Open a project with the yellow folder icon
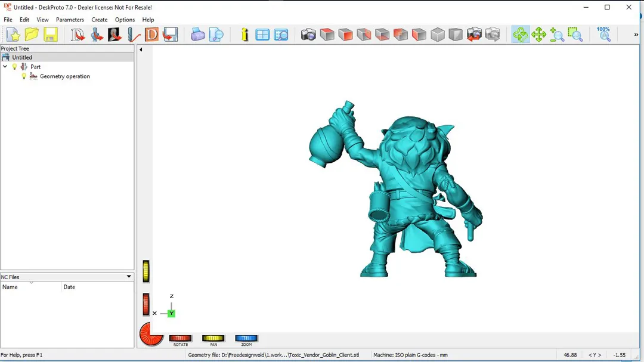The image size is (644, 362). point(32,35)
